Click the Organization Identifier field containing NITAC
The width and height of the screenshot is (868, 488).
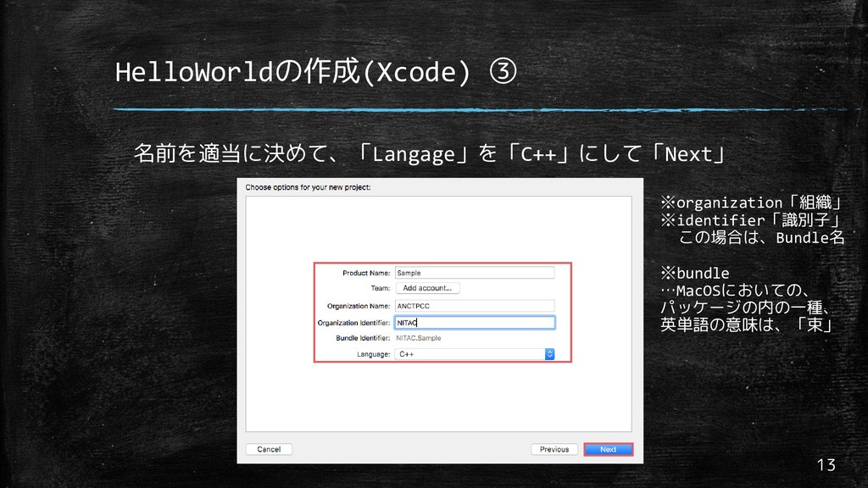(475, 323)
